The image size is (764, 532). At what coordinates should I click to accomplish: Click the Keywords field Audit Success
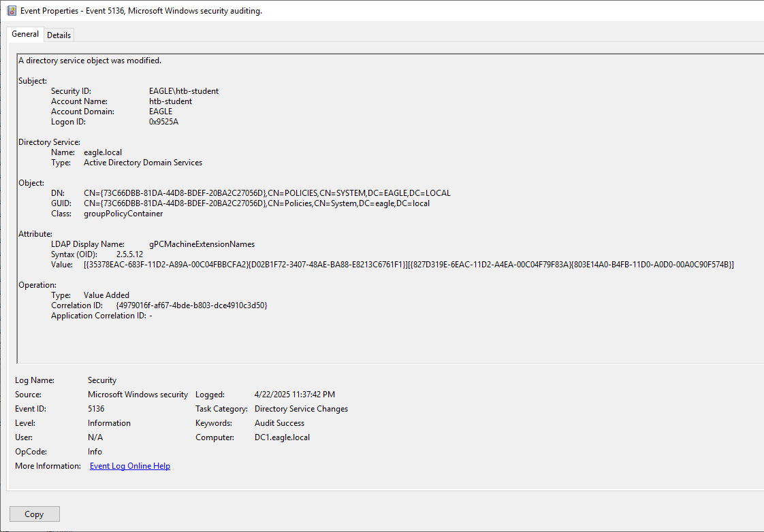279,423
